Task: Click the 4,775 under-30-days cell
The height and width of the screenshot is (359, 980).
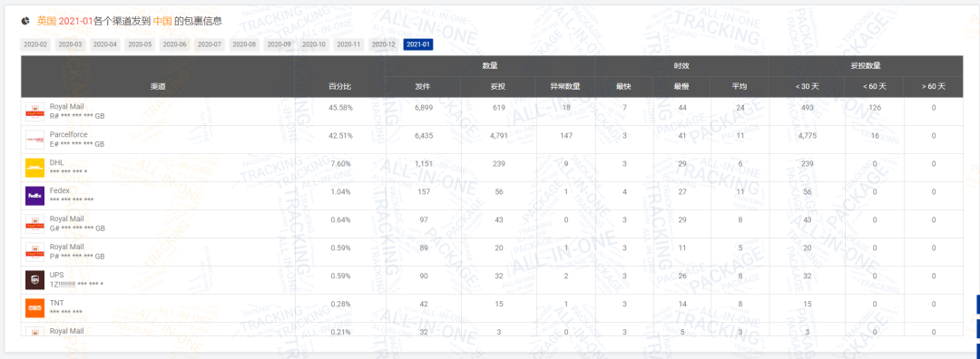Action: [807, 136]
